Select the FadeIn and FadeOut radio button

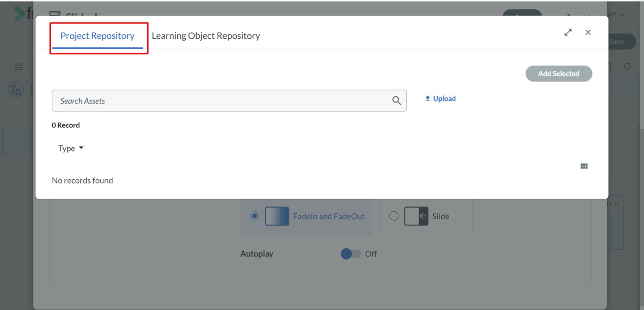[x=255, y=216]
